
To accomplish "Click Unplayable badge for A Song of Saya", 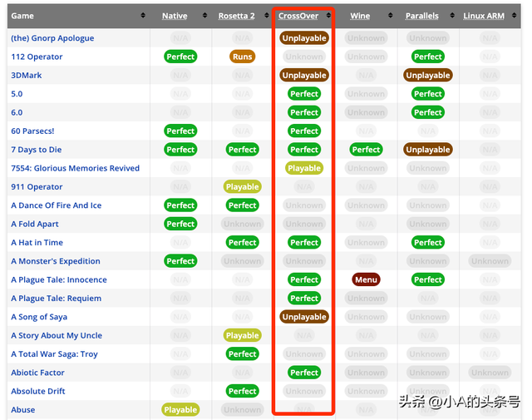I will coord(304,317).
